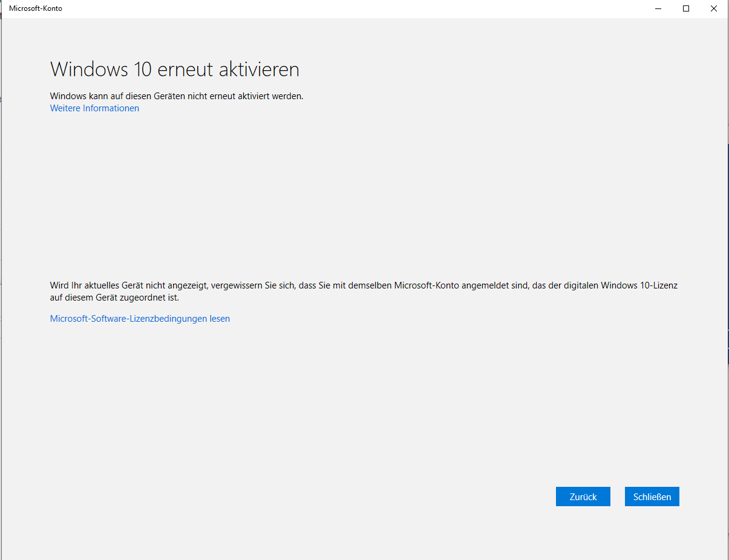Minimize the Microsoft-Konto window
Viewport: 729px width, 560px height.
pyautogui.click(x=658, y=8)
